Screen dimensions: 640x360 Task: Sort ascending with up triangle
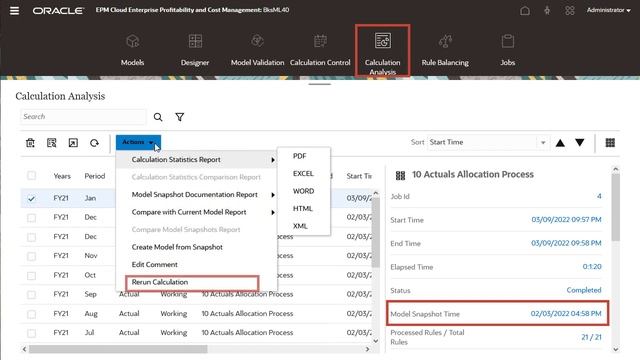pos(560,143)
